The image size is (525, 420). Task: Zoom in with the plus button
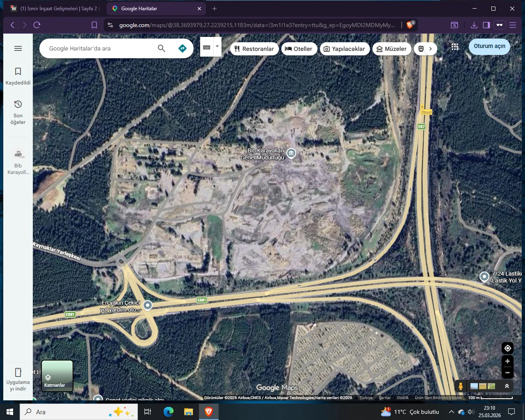(x=507, y=361)
